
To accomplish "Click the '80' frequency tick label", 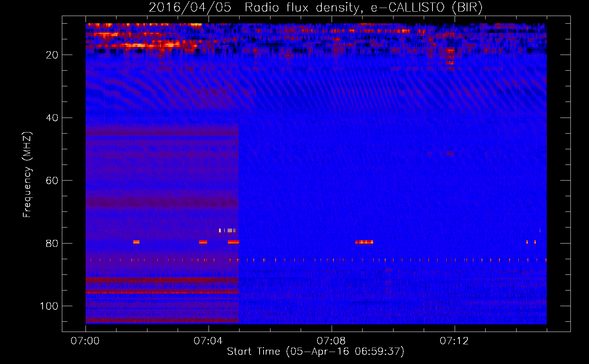I will click(52, 244).
